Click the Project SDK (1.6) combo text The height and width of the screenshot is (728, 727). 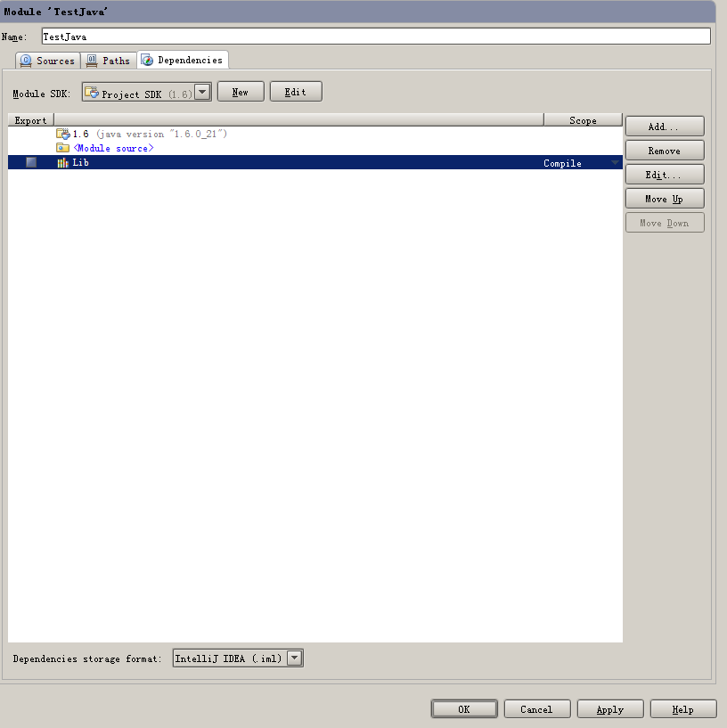147,94
